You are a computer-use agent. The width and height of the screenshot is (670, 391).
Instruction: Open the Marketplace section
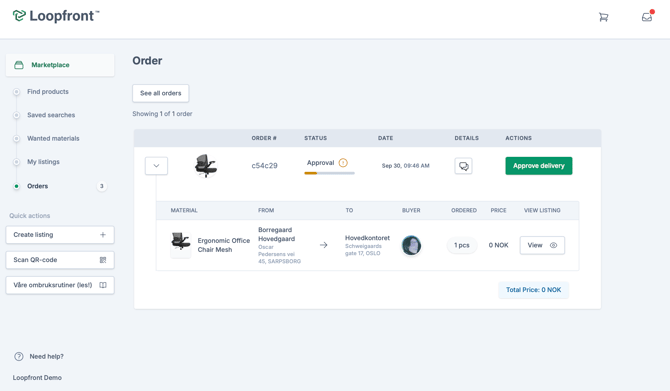click(60, 65)
